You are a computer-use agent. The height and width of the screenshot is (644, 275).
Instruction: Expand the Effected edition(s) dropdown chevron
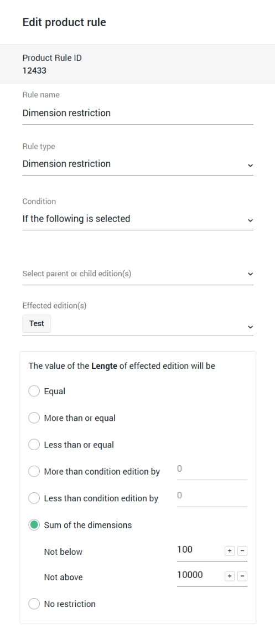250,327
